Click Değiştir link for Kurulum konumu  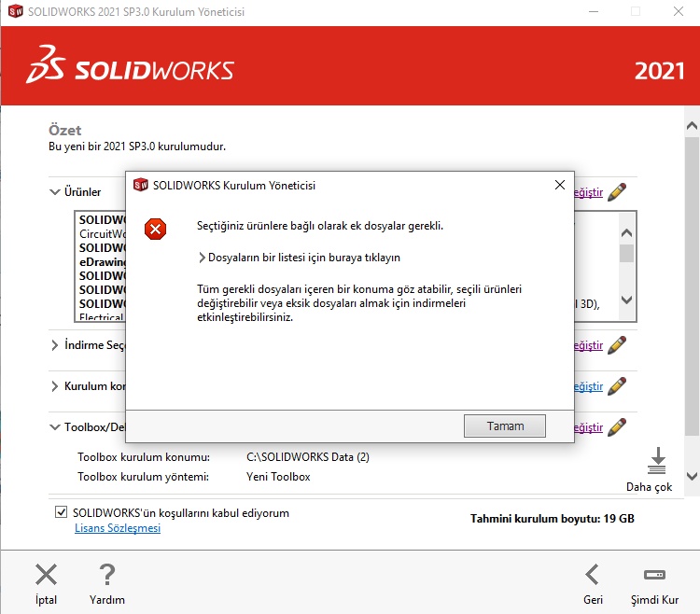click(588, 386)
